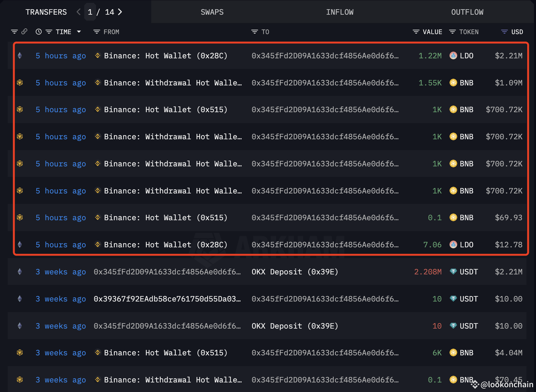Switch to the OUTFLOW tab

pos(467,12)
